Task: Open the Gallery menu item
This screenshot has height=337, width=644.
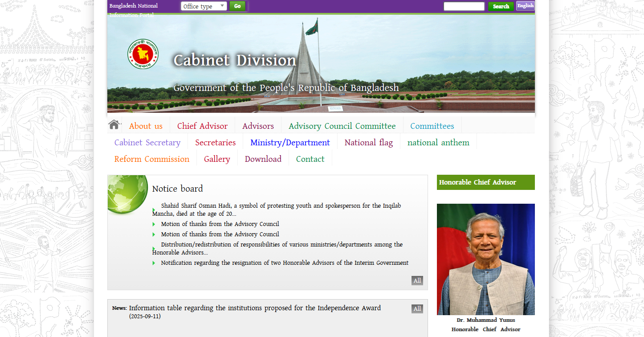Action: [217, 159]
